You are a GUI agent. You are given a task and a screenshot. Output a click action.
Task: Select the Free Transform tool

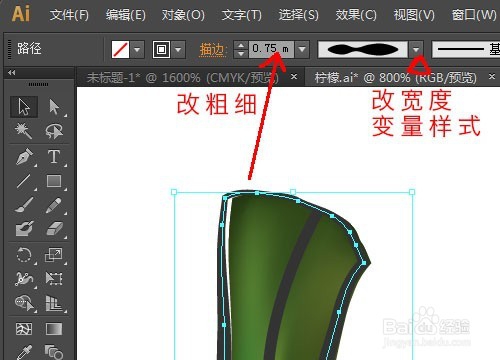54,279
